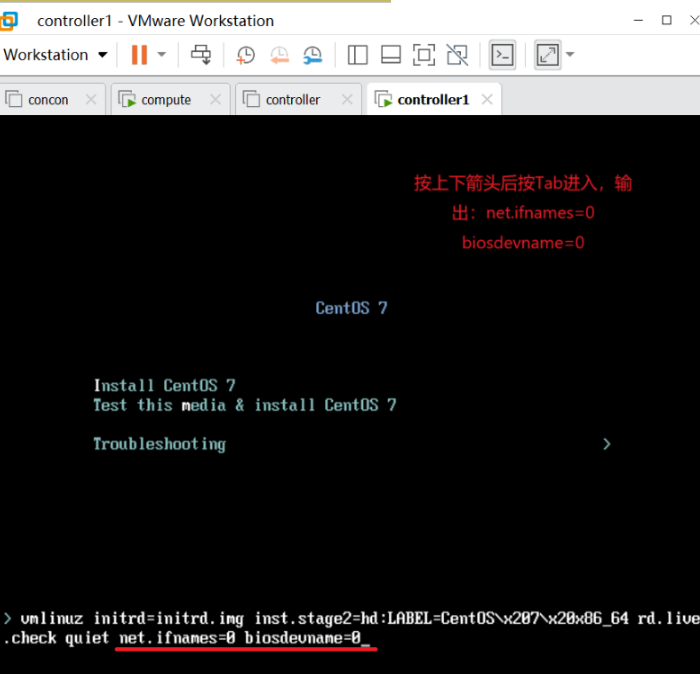Click the stretch guest display button
This screenshot has height=674, width=700.
(547, 55)
